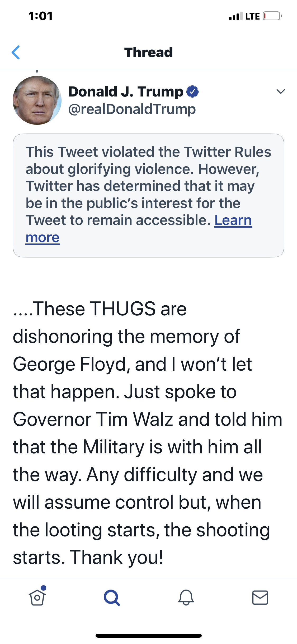Tap the back arrow in the header
The width and height of the screenshot is (297, 644).
[16, 52]
